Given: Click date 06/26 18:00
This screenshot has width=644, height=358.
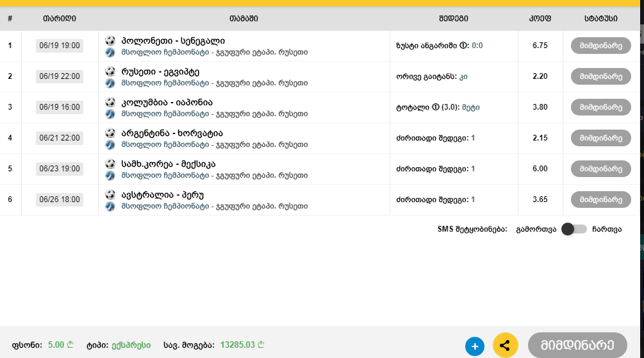Looking at the screenshot, I should [x=60, y=200].
